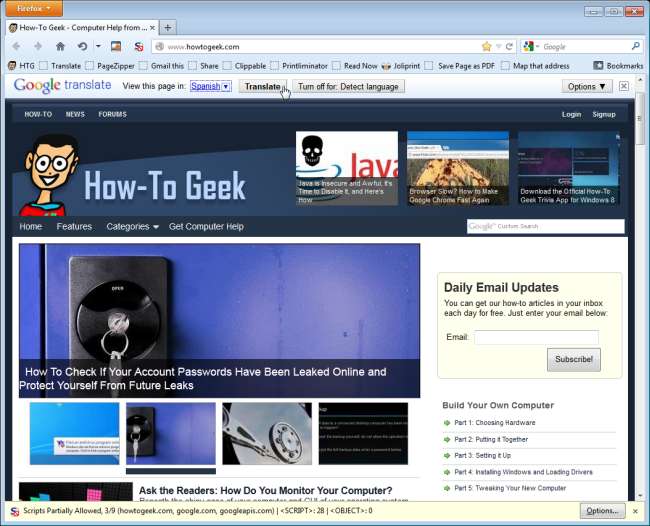
Task: Click the Email input field
Action: 536,337
